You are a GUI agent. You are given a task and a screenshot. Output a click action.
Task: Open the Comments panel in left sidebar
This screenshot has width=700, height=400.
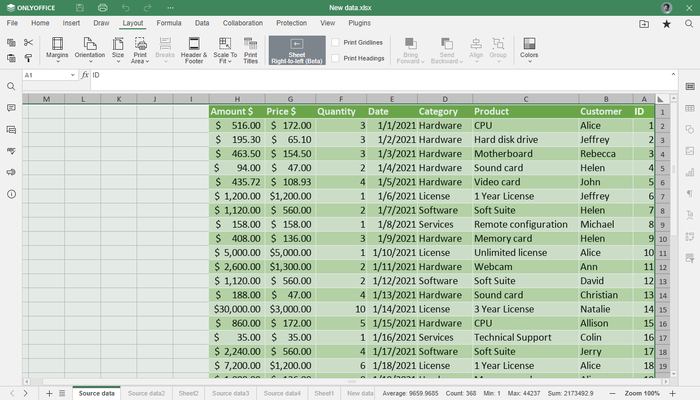click(11, 129)
